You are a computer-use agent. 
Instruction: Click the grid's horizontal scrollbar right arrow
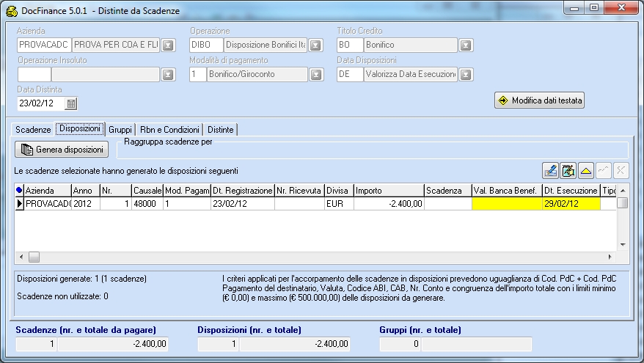610,257
